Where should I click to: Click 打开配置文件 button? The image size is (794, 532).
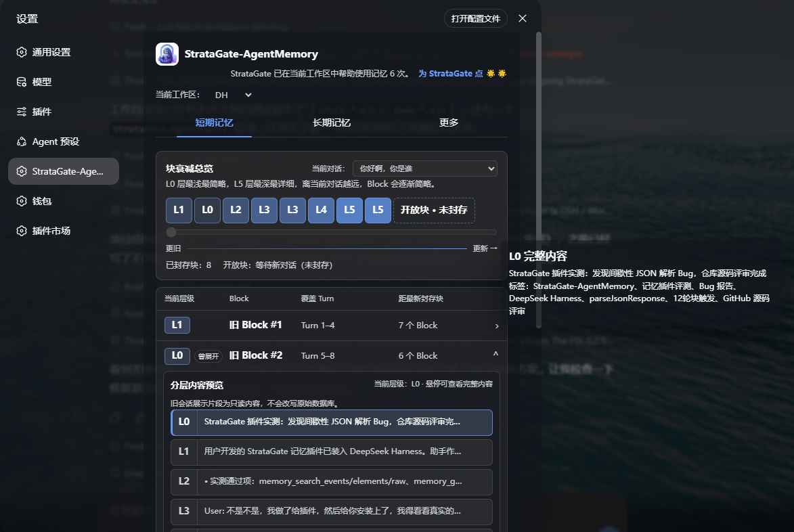(475, 18)
